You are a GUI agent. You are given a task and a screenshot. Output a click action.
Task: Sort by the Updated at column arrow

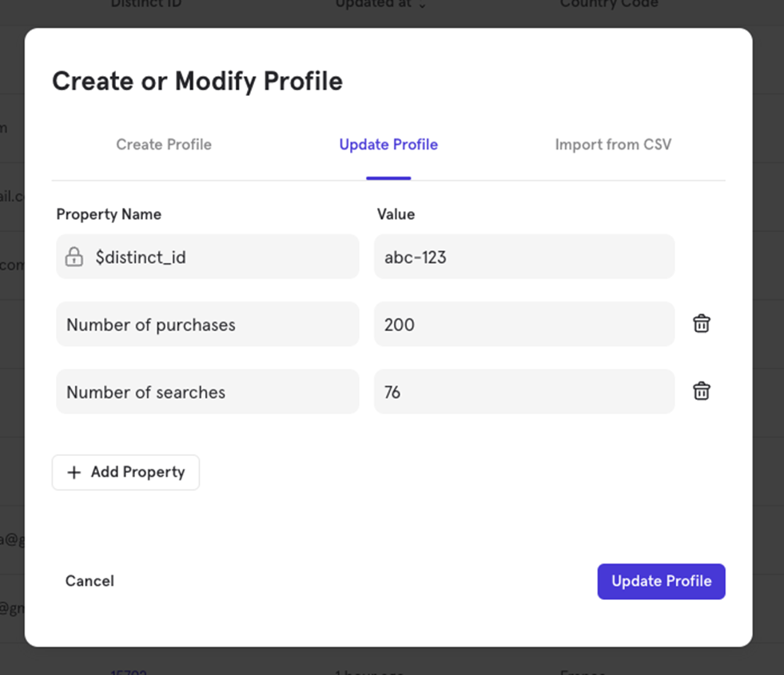423,5
